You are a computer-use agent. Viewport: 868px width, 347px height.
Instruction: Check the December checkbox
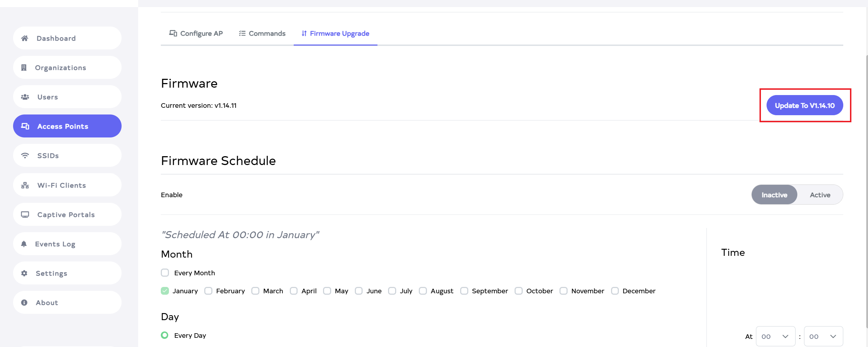coord(615,291)
